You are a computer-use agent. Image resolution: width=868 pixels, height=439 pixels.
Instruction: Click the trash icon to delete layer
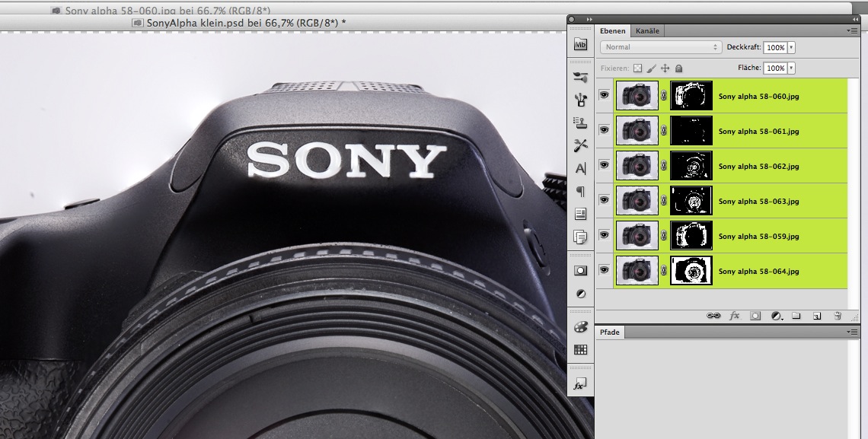[x=837, y=315]
